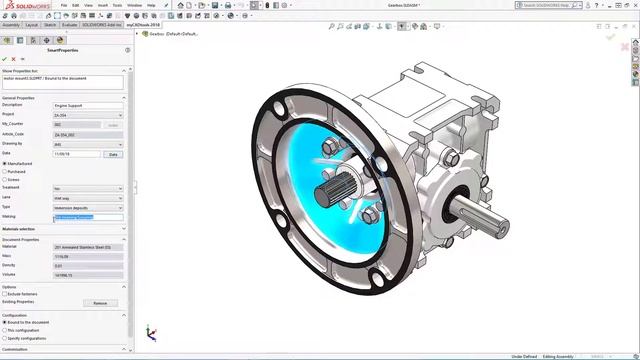Screen dimensions: 640x360
Task: Click the New document icon
Action: (x=189, y=5)
